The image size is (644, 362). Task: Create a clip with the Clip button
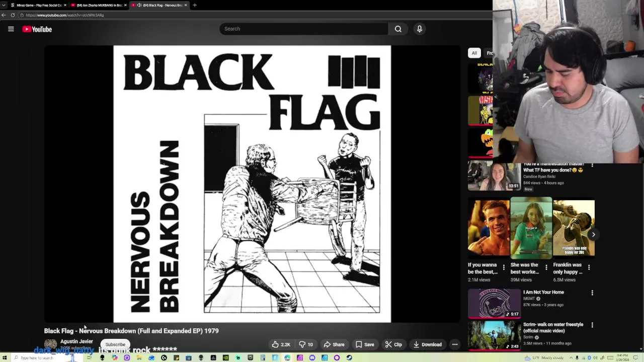[x=393, y=344]
